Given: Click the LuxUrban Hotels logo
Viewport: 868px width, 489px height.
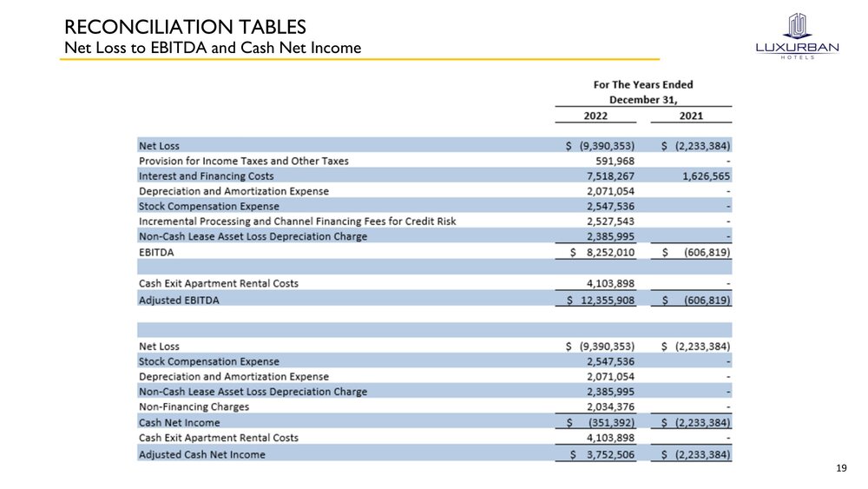Looking at the screenshot, I should tap(796, 36).
